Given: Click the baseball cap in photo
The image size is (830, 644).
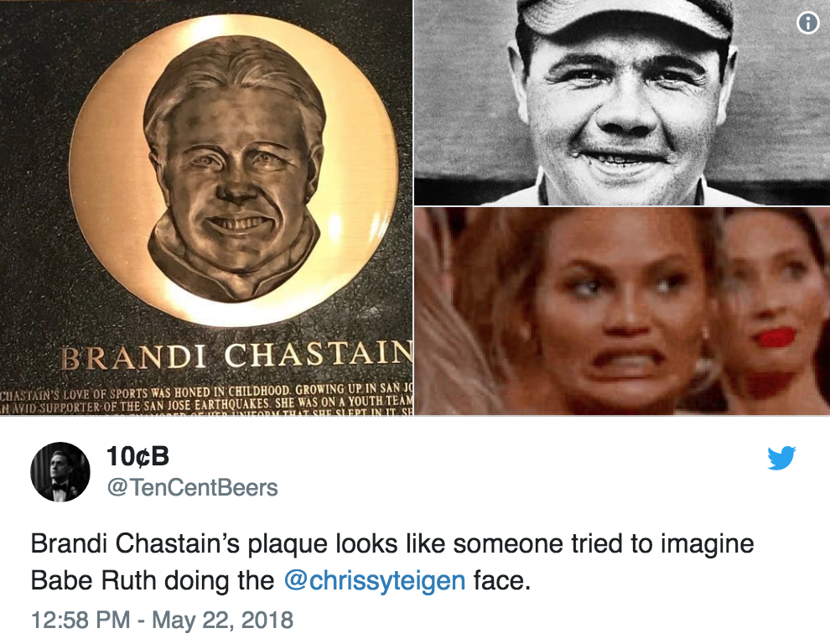Looking at the screenshot, I should pos(625,21).
